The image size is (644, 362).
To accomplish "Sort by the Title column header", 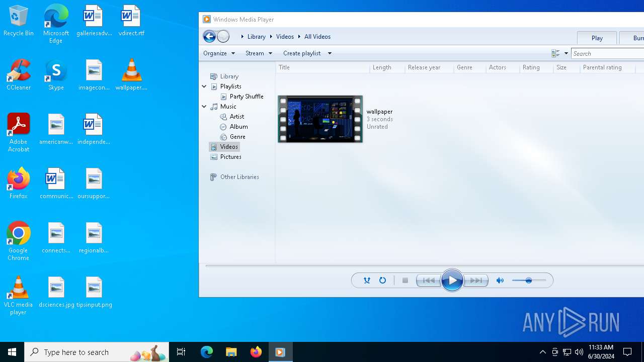I will click(323, 67).
